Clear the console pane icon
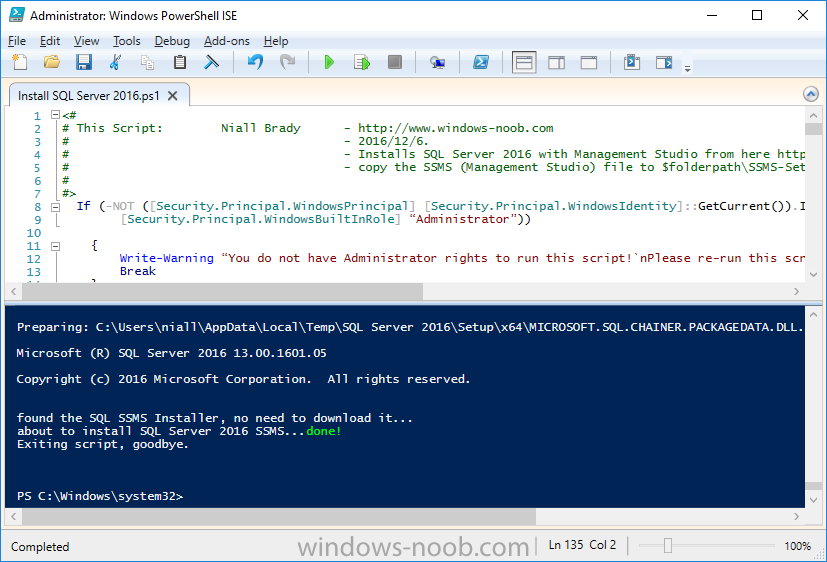The width and height of the screenshot is (827, 562). pos(211,62)
